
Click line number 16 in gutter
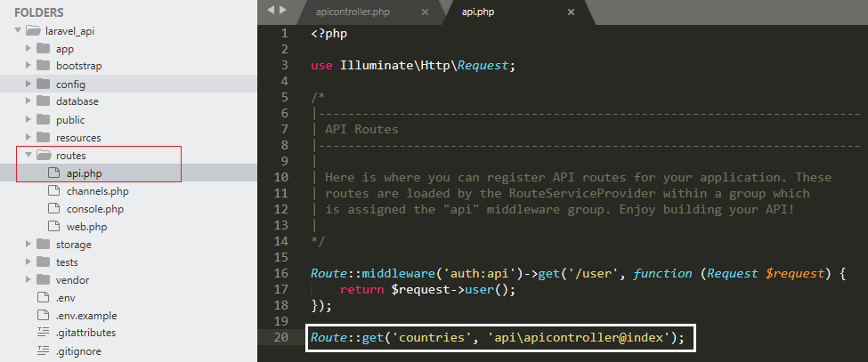282,273
